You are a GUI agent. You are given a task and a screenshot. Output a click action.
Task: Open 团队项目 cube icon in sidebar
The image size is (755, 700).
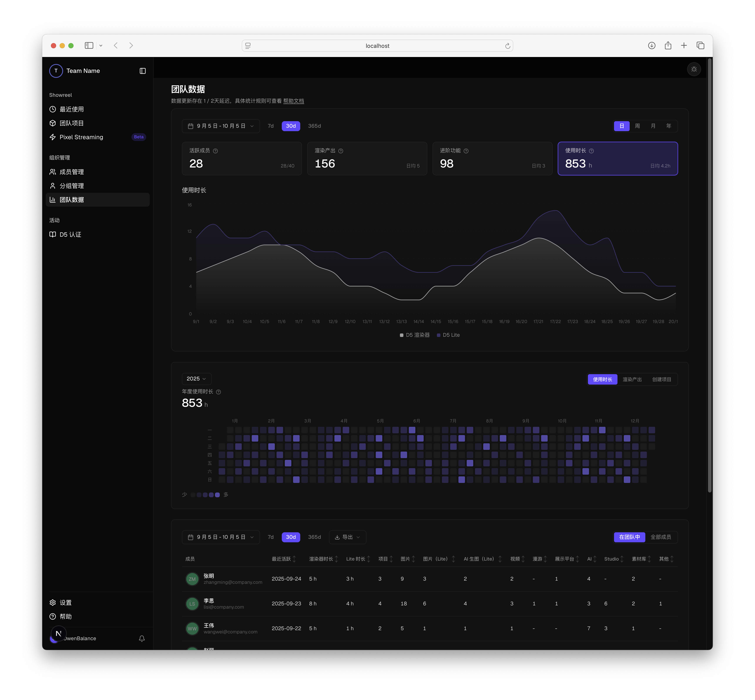click(53, 123)
